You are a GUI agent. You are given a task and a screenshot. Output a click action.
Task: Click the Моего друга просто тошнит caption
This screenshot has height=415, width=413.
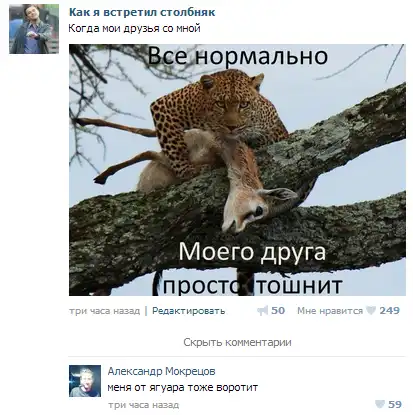pos(253,268)
